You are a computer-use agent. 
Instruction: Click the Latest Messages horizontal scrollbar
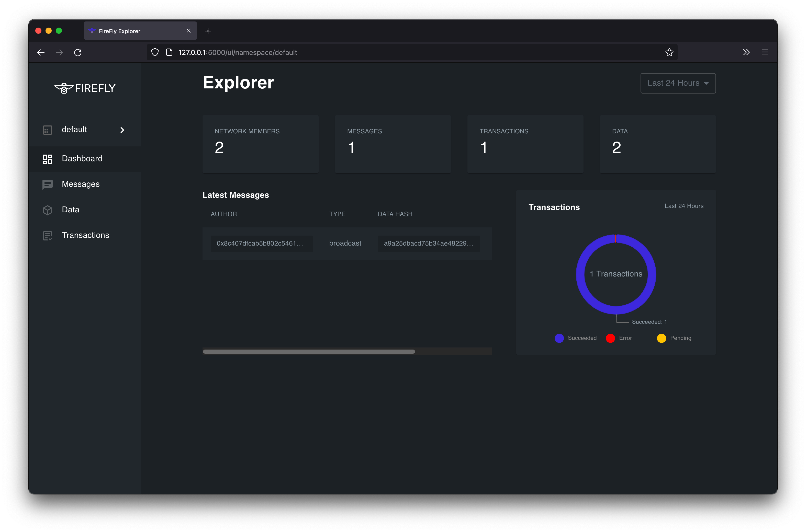click(309, 352)
